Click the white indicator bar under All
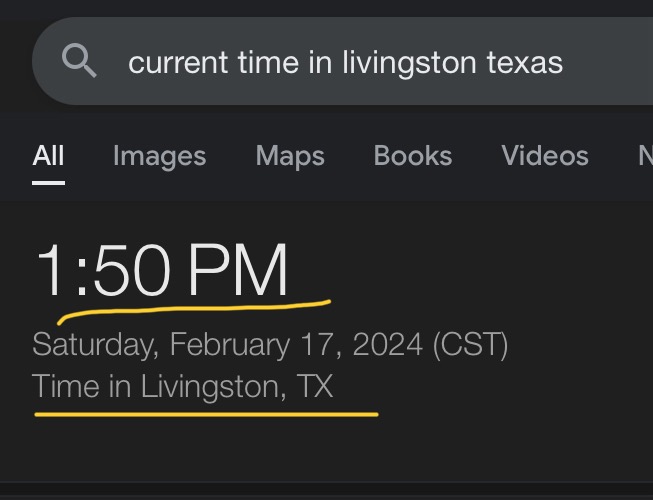The image size is (653, 500). (x=48, y=183)
